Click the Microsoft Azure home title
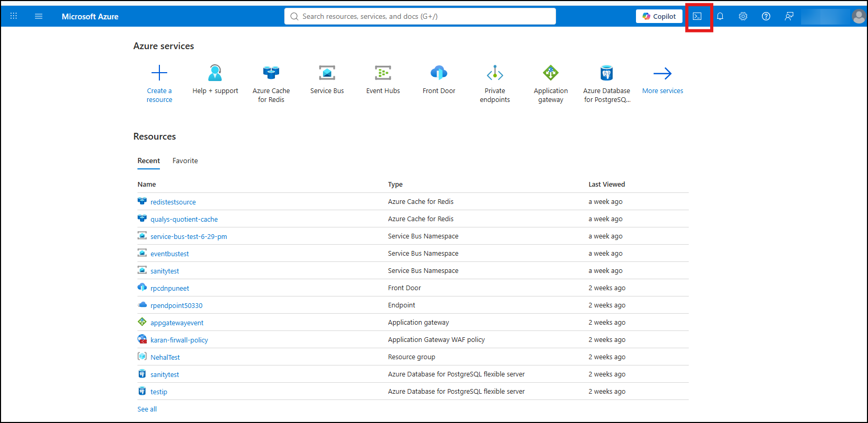The height and width of the screenshot is (423, 868). 90,16
